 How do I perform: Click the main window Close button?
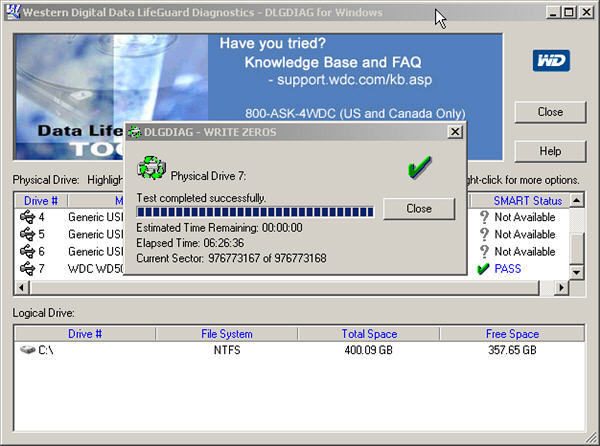click(x=550, y=112)
